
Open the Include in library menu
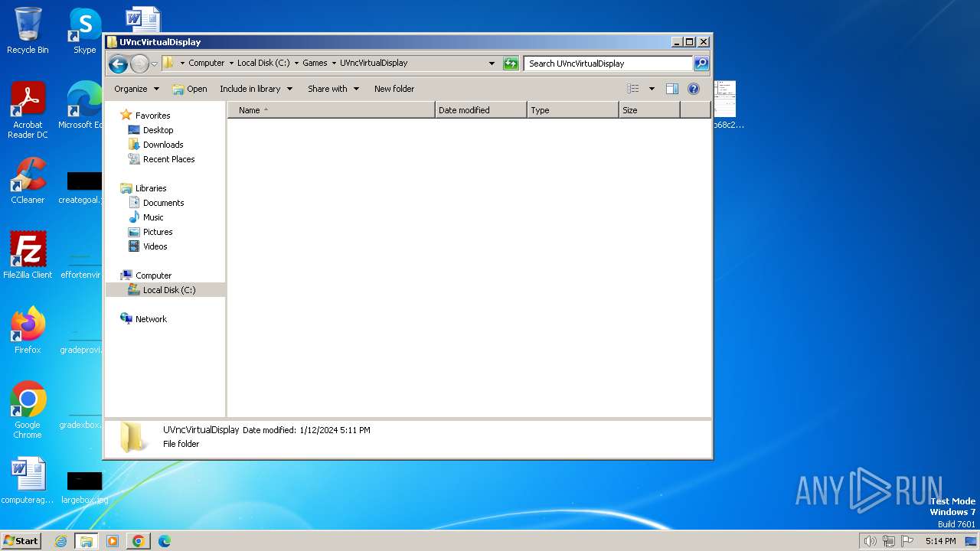point(256,89)
